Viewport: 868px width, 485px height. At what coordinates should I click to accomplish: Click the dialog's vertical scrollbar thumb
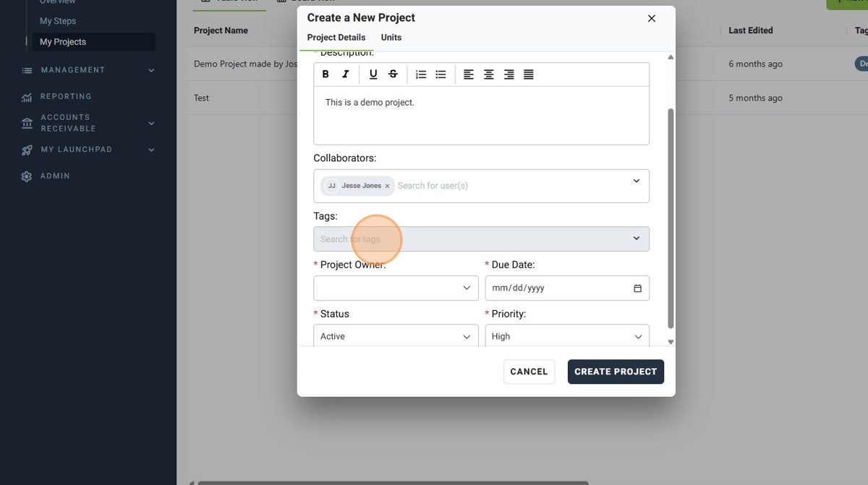pos(671,218)
